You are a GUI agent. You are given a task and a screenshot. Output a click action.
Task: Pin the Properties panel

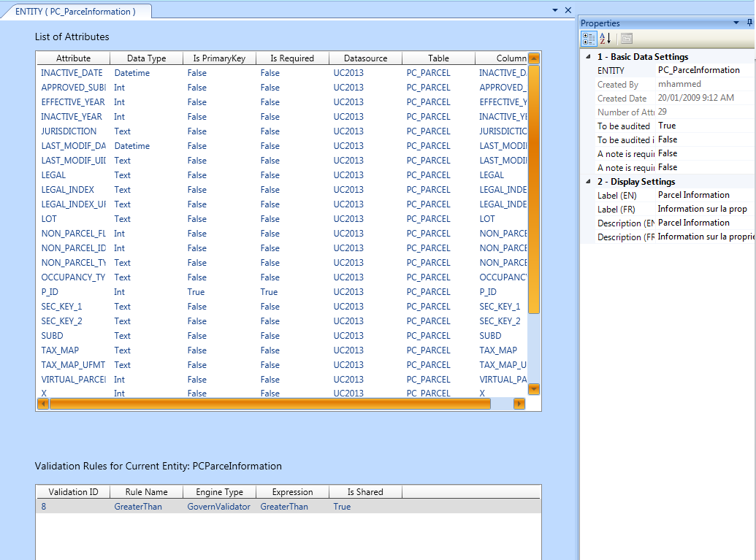tap(749, 23)
